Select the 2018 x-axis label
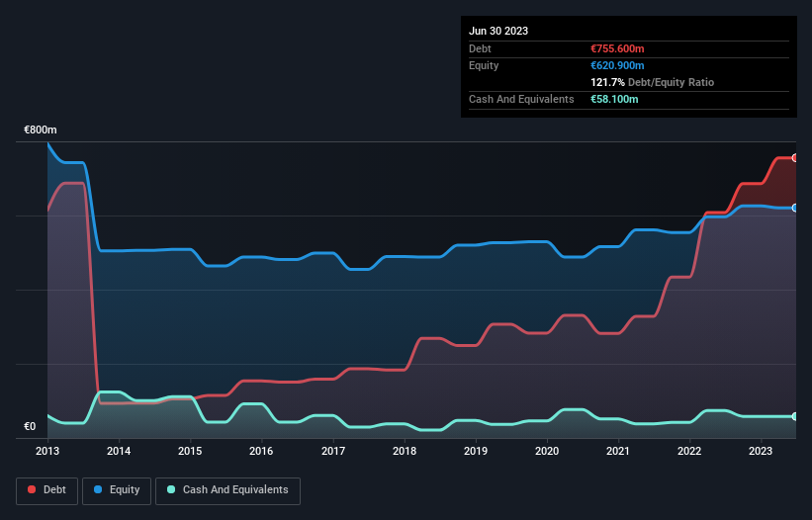Screen dimensions: 812x520 (x=405, y=451)
